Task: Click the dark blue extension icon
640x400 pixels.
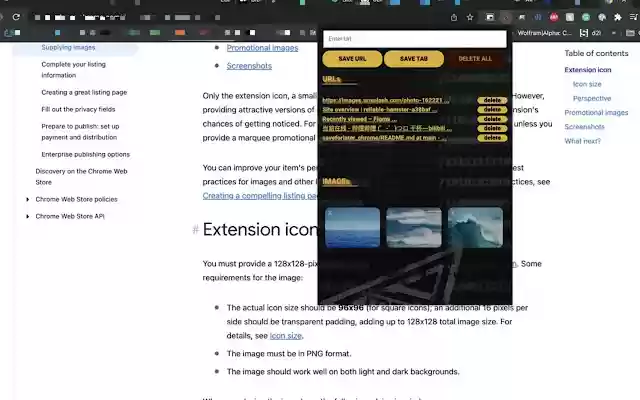Action: pyautogui.click(x=538, y=17)
